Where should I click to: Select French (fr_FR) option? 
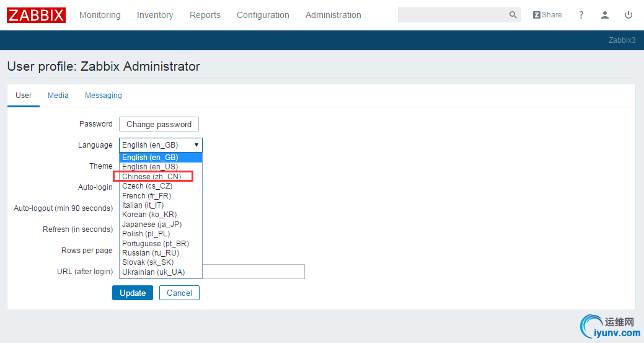(x=161, y=195)
